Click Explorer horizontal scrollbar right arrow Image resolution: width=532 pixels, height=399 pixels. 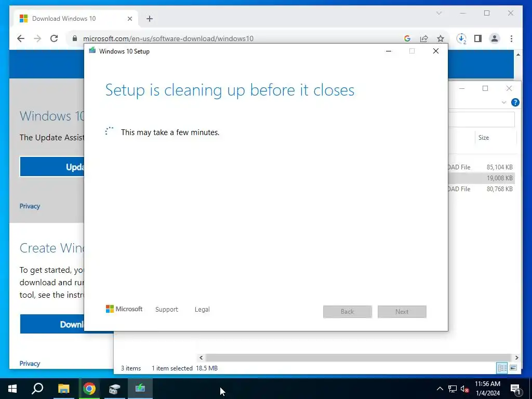pyautogui.click(x=516, y=357)
